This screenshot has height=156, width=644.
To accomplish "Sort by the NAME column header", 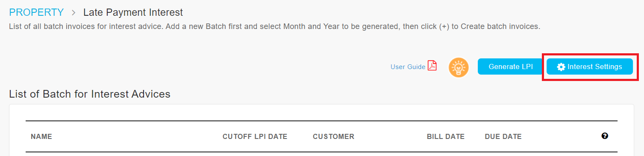I will tap(41, 137).
